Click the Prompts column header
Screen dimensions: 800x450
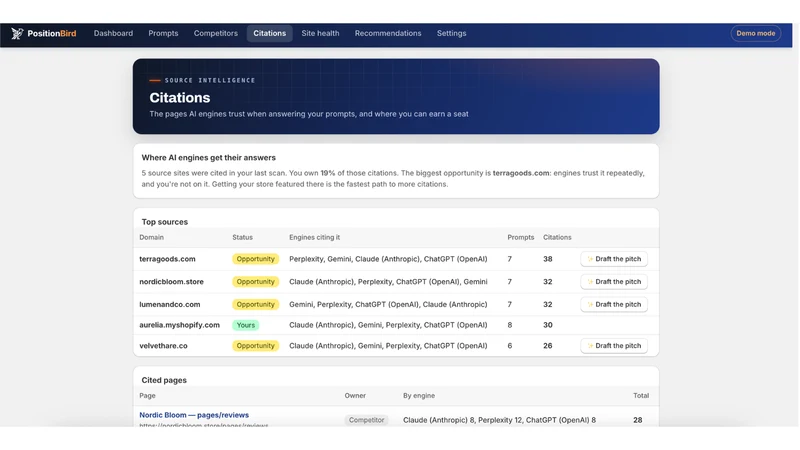520,237
